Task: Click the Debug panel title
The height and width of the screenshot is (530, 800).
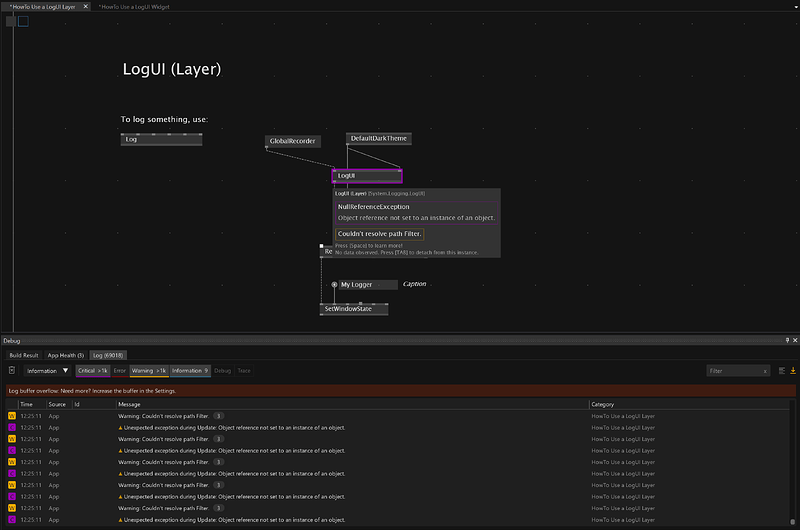Action: [12, 341]
